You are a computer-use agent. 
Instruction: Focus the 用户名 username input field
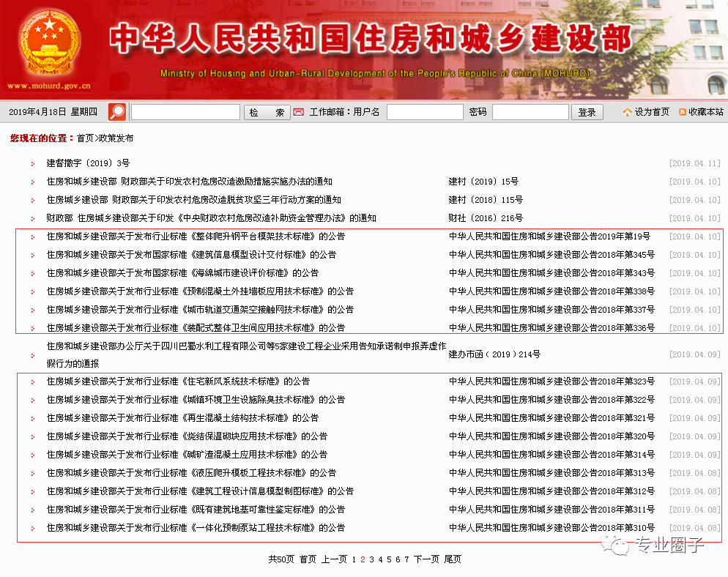pyautogui.click(x=425, y=112)
